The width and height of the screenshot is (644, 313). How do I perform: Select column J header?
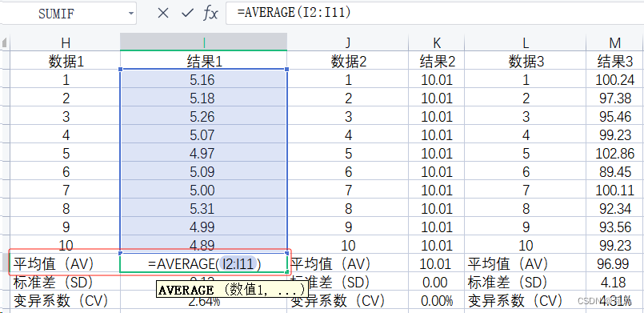(348, 42)
